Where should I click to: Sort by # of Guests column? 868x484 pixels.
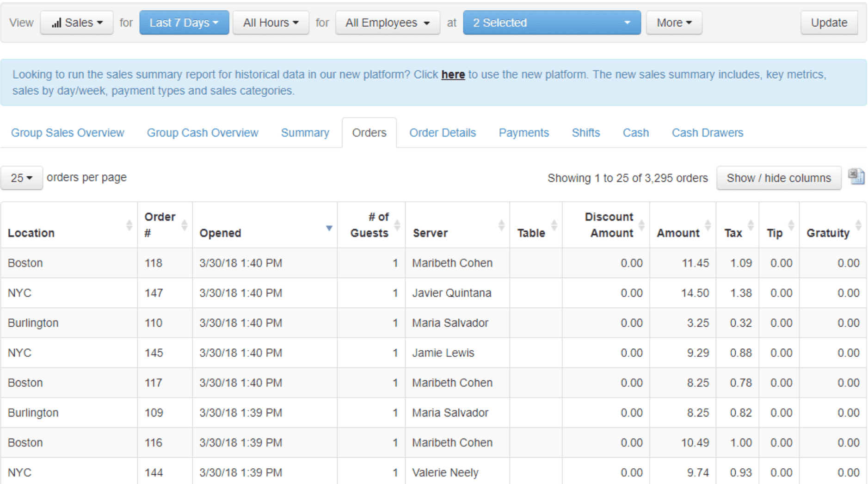397,225
